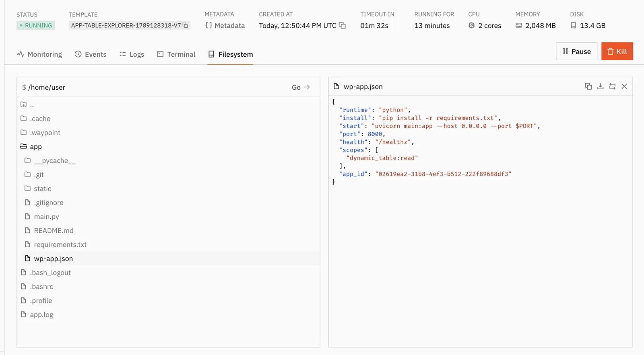Expand the .waypoint folder
The width and height of the screenshot is (644, 355).
tap(168, 133)
